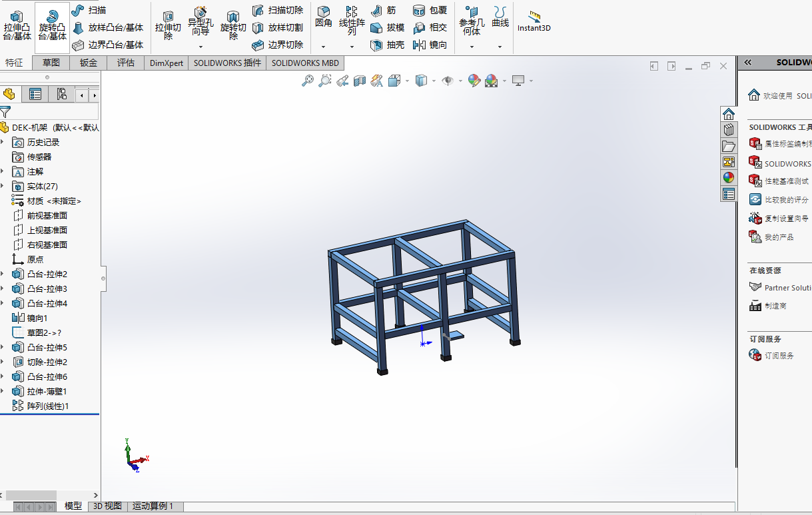Open the ConfigurationManager tab in the left panel
Screen dimensions: 812x515
click(x=61, y=94)
